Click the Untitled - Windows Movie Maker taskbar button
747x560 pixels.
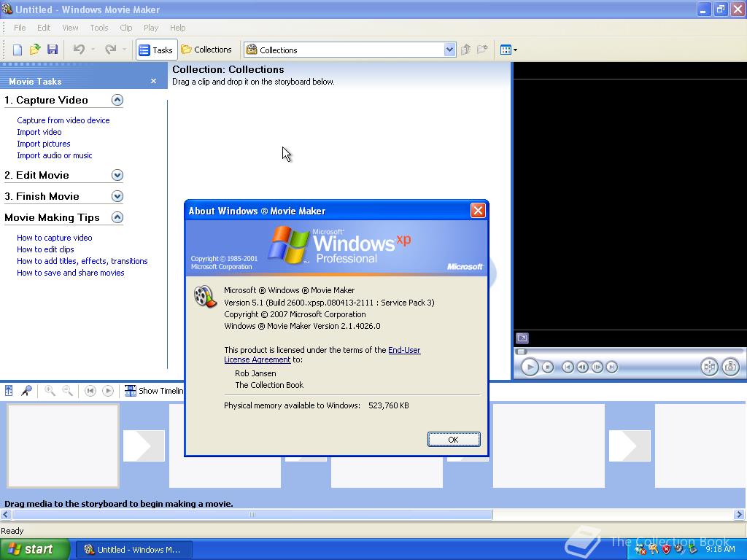point(133,550)
